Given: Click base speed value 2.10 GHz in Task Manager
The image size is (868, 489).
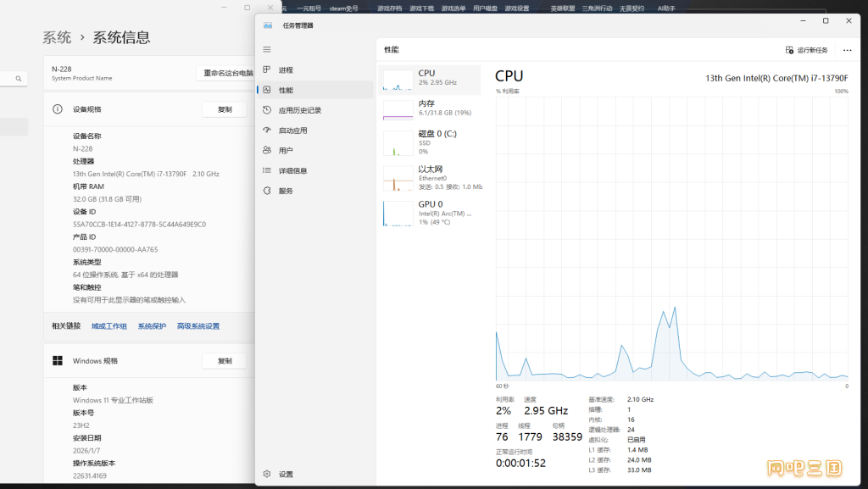Looking at the screenshot, I should 641,399.
